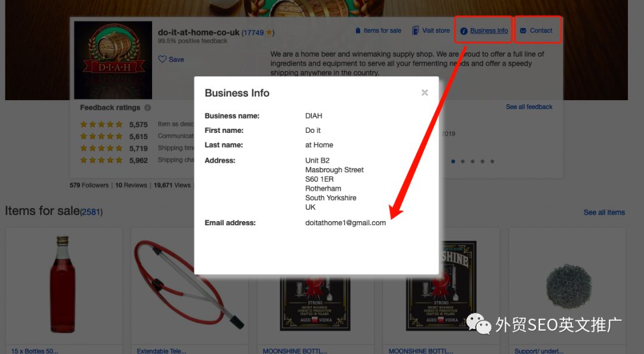
Task: Click the Visit store door icon
Action: 415,30
